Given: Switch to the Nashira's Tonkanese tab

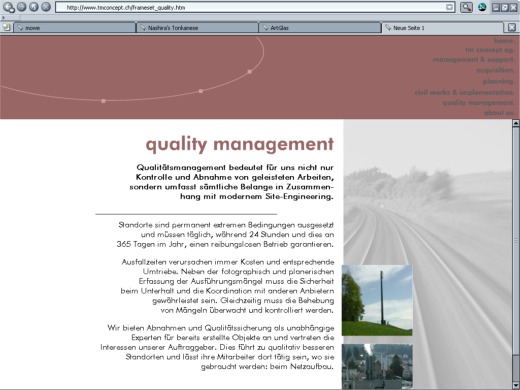Looking at the screenshot, I should coord(197,28).
